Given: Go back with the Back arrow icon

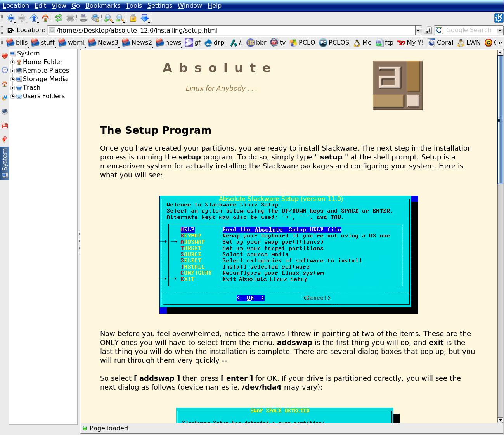Looking at the screenshot, I should point(10,18).
